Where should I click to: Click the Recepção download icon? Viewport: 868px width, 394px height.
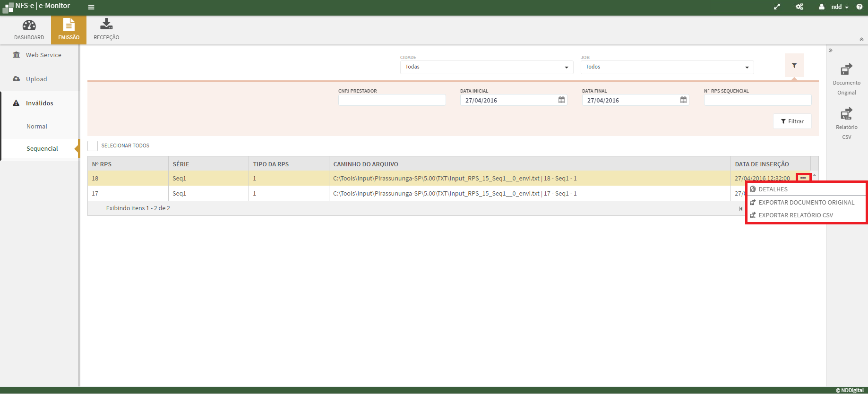click(106, 24)
